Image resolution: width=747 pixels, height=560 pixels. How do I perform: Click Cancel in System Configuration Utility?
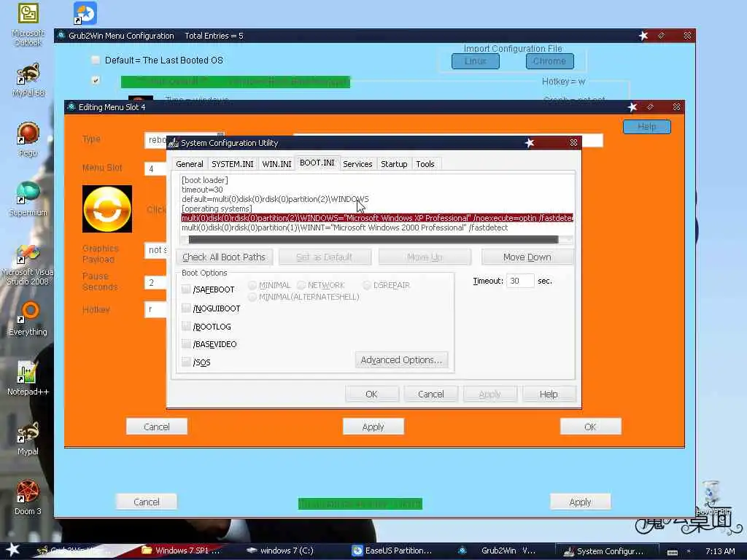click(430, 394)
